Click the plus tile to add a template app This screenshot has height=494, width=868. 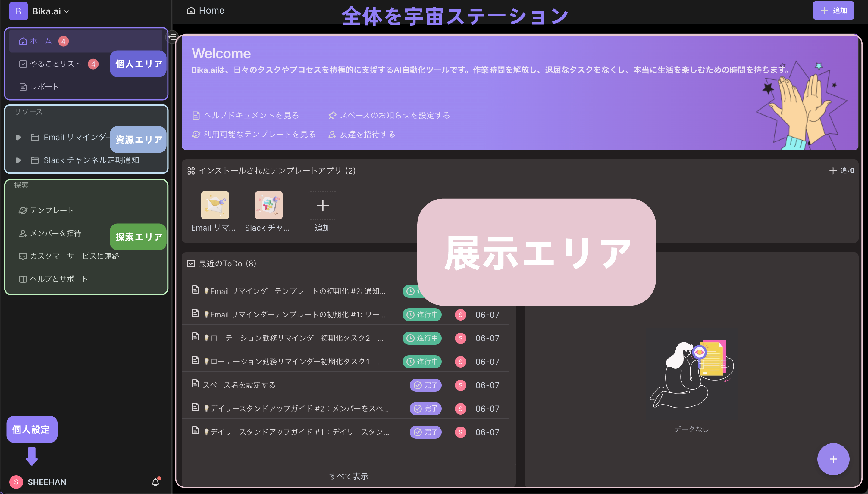coord(322,205)
